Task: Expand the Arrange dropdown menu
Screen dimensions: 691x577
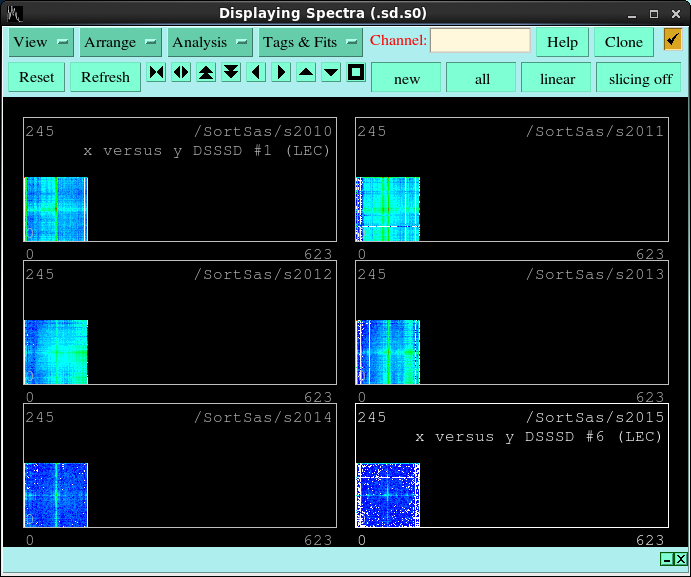Action: point(120,42)
